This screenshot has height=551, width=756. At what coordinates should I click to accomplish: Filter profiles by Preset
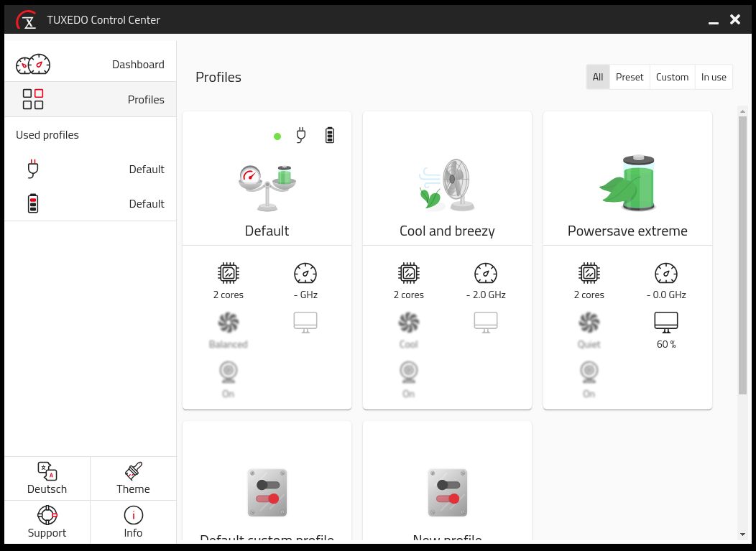coord(630,77)
